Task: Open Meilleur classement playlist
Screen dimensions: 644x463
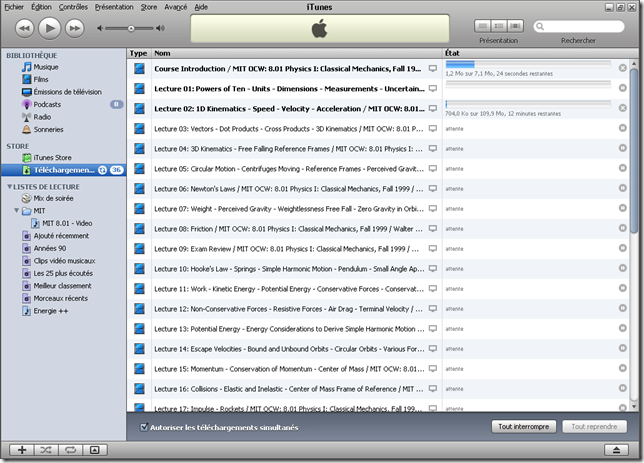Action: click(64, 286)
